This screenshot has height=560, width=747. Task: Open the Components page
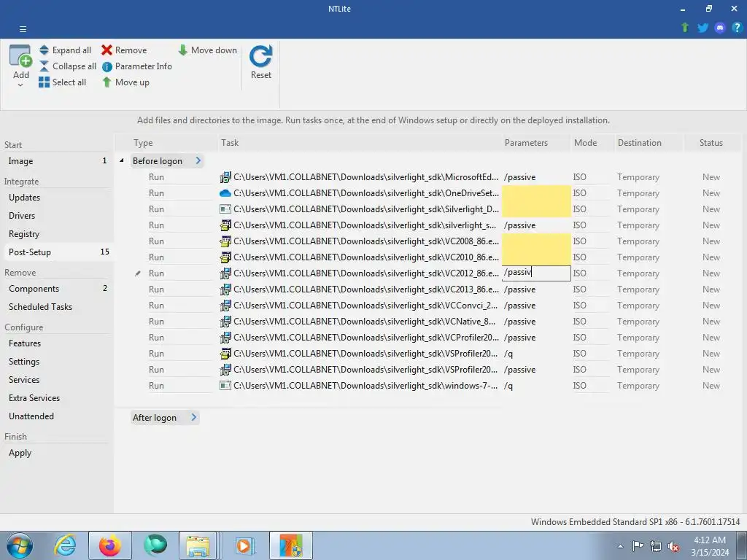57,289
